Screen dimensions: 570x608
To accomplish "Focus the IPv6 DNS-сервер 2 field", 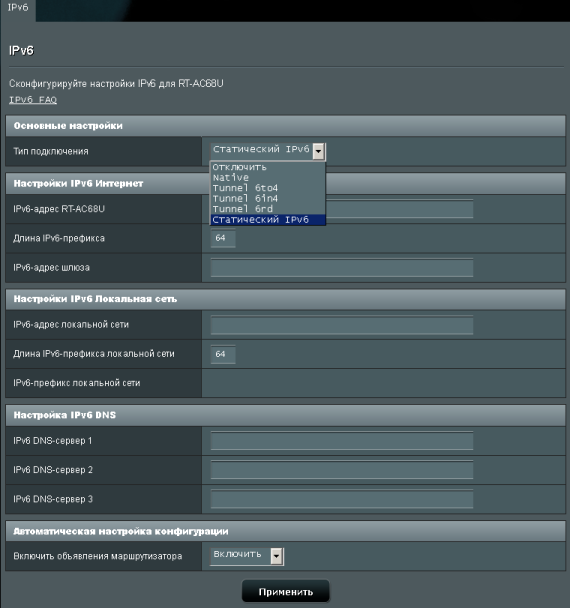I will click(x=342, y=470).
